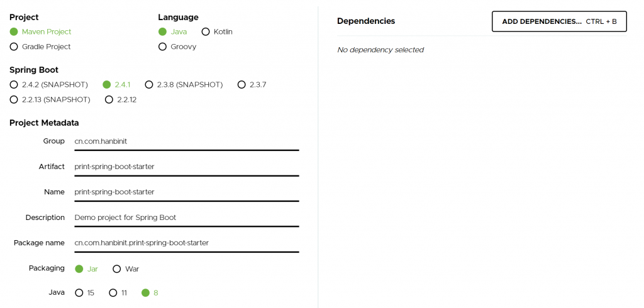
Task: Select Spring Boot 2.3.8 (SNAPSHOT)
Action: [x=184, y=85]
